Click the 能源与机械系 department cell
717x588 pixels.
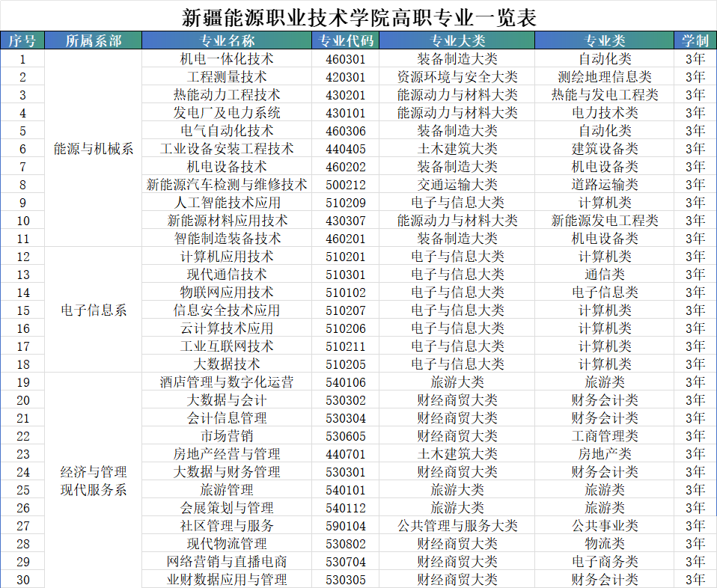[x=91, y=148]
